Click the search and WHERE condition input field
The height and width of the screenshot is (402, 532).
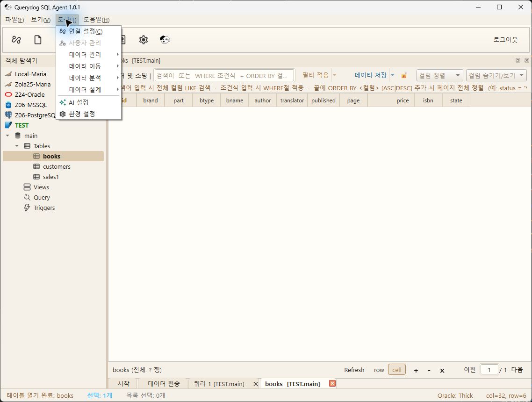point(224,75)
